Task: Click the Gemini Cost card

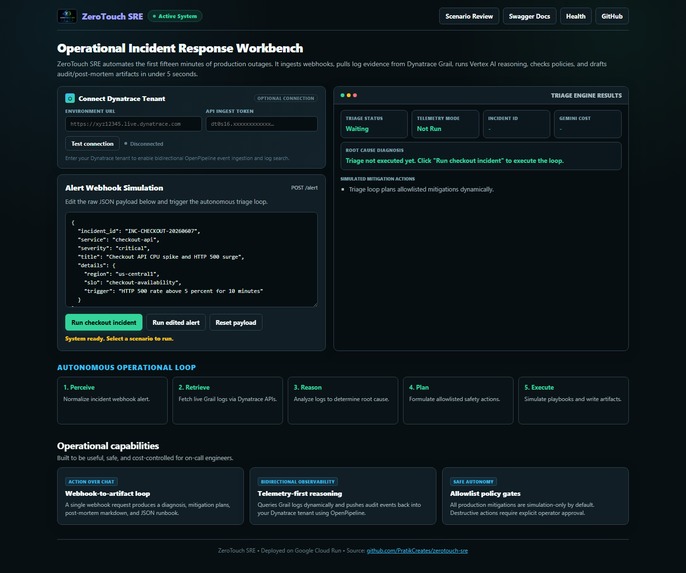Action: [588, 124]
